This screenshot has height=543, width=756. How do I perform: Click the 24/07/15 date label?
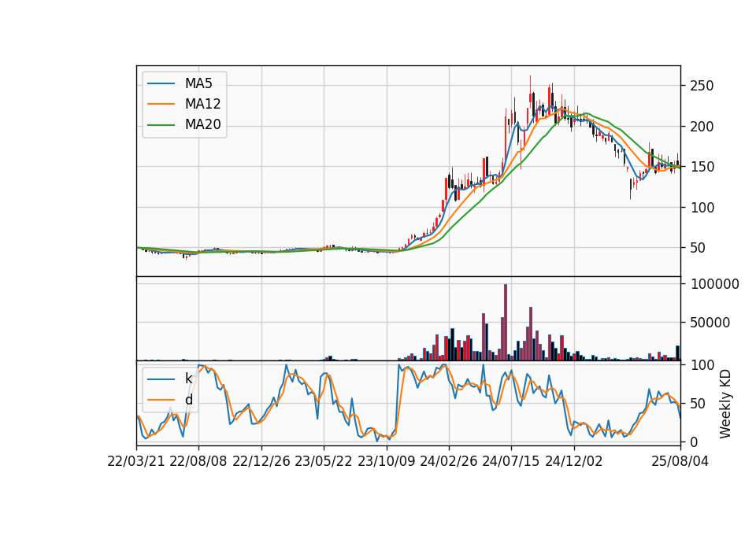tap(511, 462)
